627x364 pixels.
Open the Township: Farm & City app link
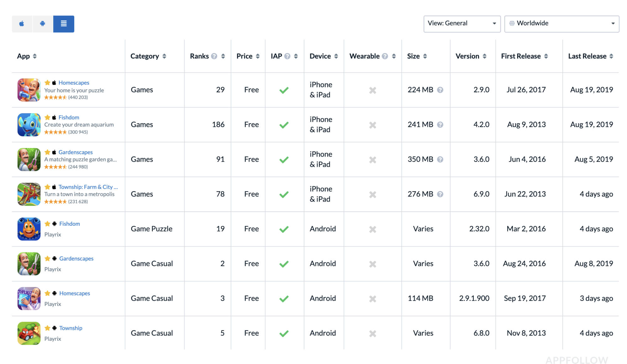88,187
